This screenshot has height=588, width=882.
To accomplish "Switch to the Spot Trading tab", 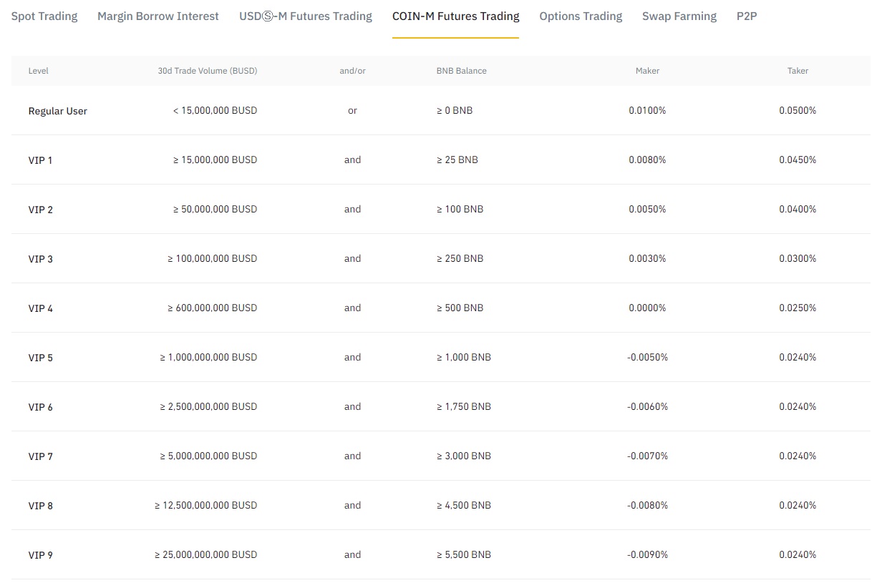I will [x=44, y=16].
